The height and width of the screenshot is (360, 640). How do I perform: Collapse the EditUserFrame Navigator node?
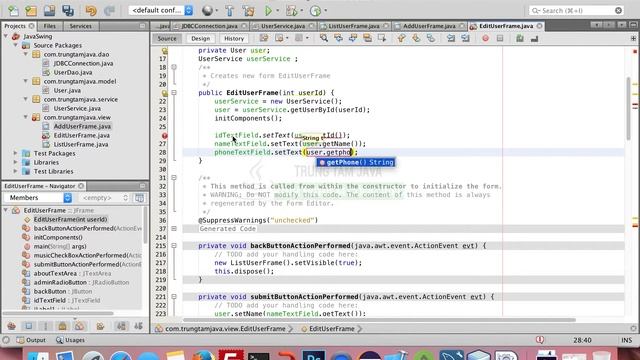[x=6, y=210]
